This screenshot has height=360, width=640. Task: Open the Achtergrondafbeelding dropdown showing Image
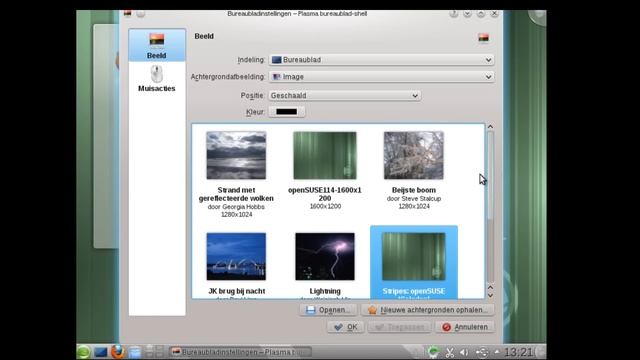(381, 77)
